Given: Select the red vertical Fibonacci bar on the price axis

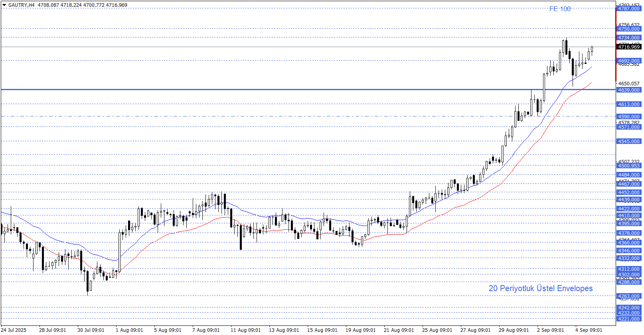Looking at the screenshot, I should (x=616, y=44).
